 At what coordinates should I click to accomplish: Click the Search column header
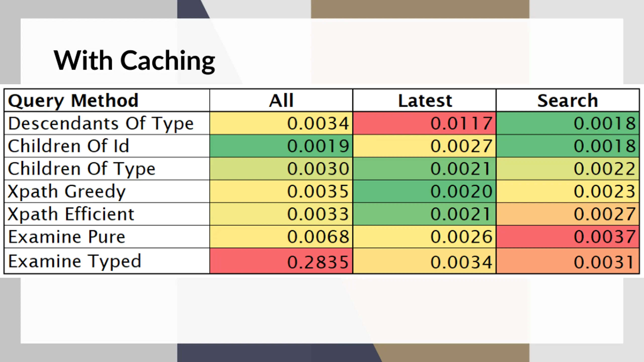click(x=568, y=100)
